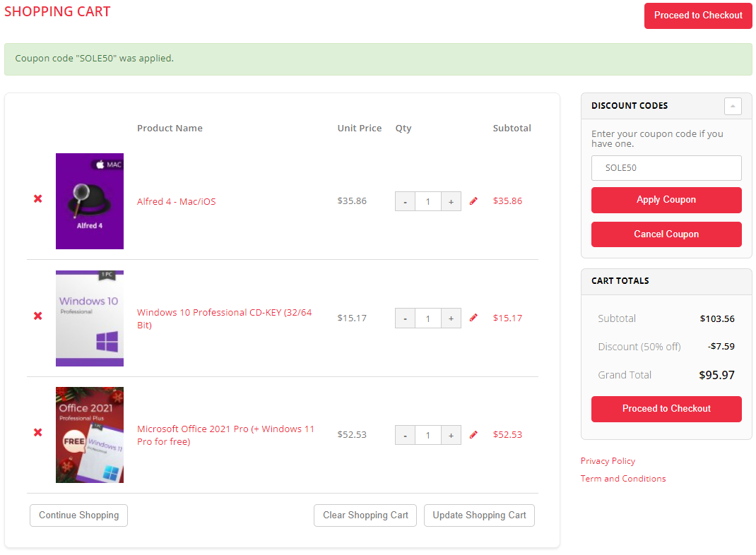Click the Alfred 4 subtotal $35.86
This screenshot has height=555, width=756.
(x=507, y=201)
